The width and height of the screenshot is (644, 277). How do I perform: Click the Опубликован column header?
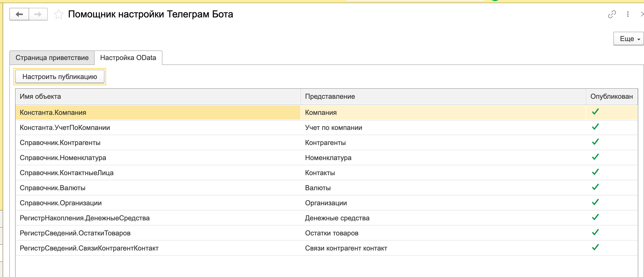click(611, 96)
